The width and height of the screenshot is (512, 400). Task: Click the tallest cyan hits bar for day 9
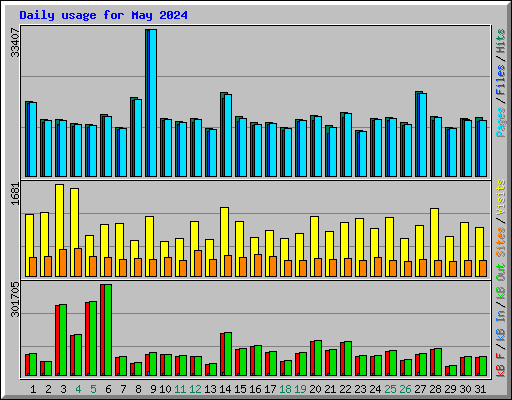tap(153, 103)
